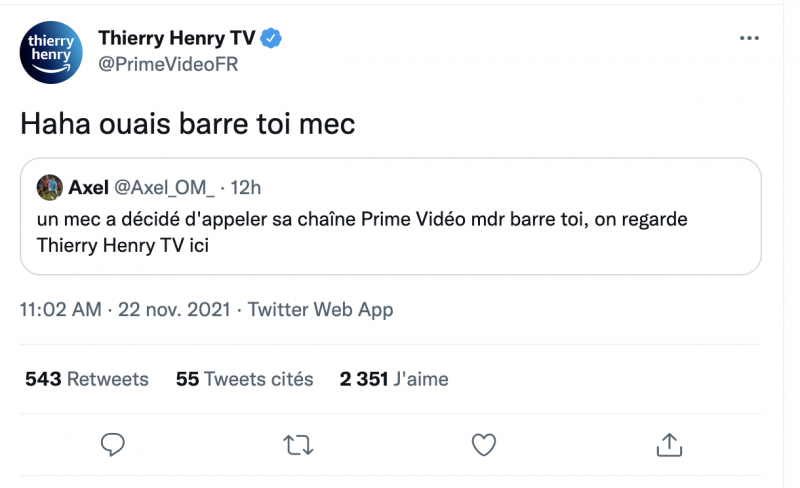Image resolution: width=800 pixels, height=488 pixels.
Task: Open the Thierry Henry TV display name
Action: point(176,39)
